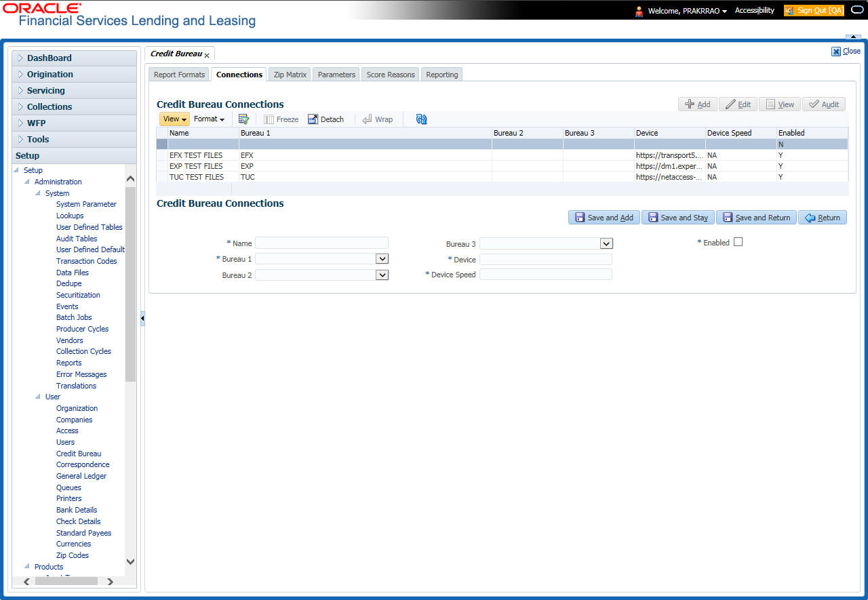Image resolution: width=868 pixels, height=600 pixels.
Task: Select the EXP TEST FILES row
Action: pos(502,166)
